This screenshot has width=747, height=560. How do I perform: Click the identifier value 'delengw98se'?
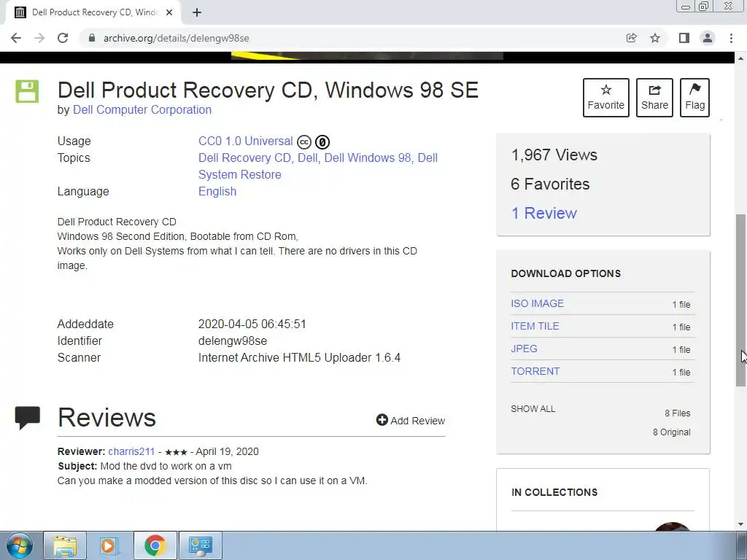coord(233,341)
